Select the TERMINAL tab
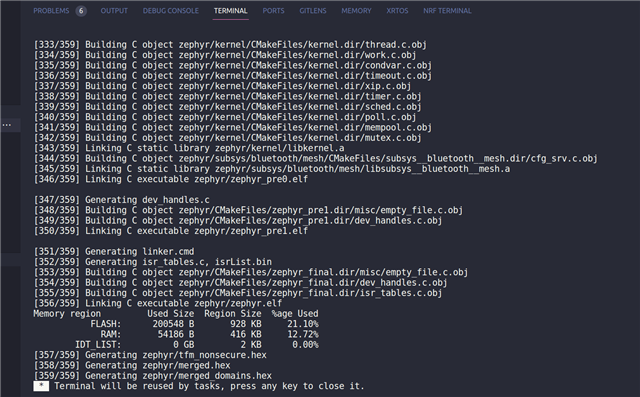 point(231,11)
